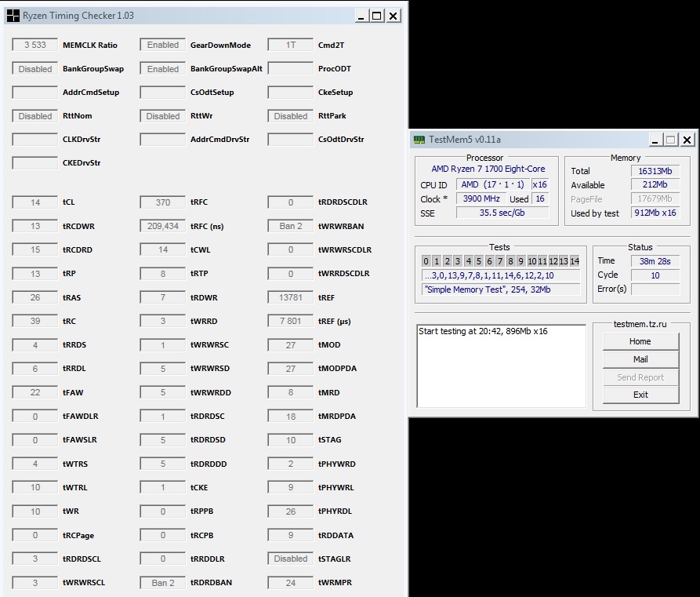This screenshot has height=597, width=700.
Task: Click the Send Report button
Action: (x=640, y=377)
